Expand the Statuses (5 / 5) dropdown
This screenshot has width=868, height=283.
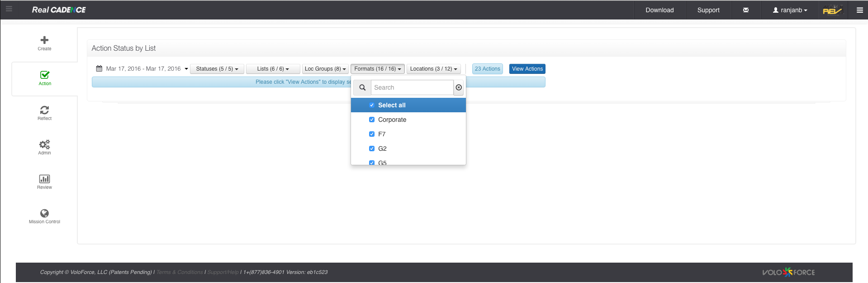click(217, 69)
